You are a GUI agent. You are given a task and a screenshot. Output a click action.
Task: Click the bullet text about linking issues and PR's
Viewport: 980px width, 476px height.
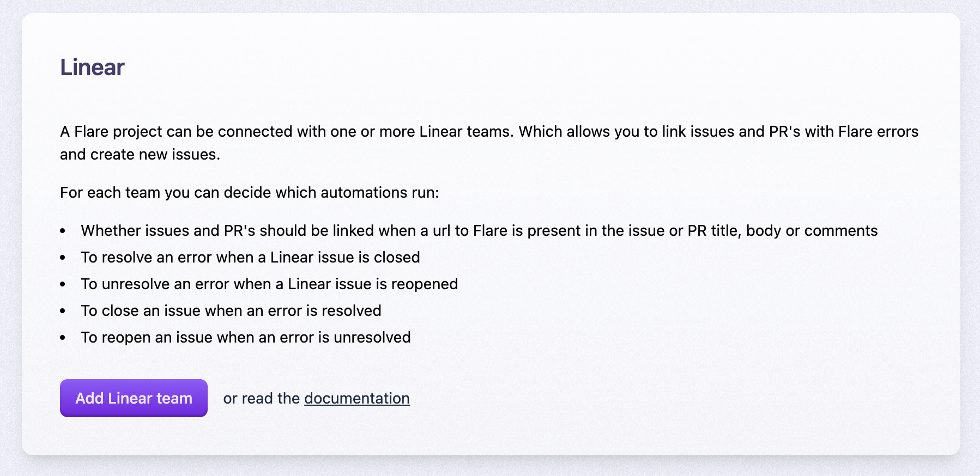479,231
